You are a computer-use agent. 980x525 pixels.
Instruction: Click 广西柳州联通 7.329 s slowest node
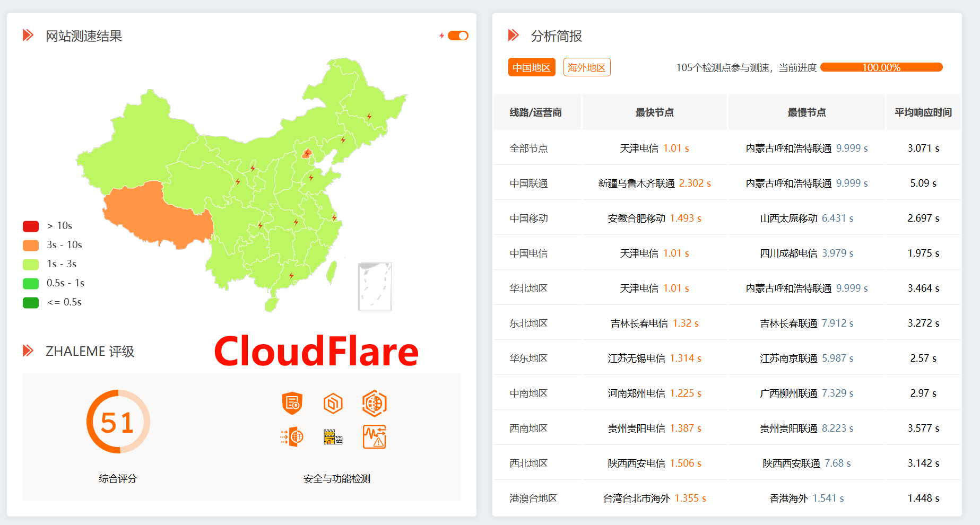pyautogui.click(x=806, y=393)
